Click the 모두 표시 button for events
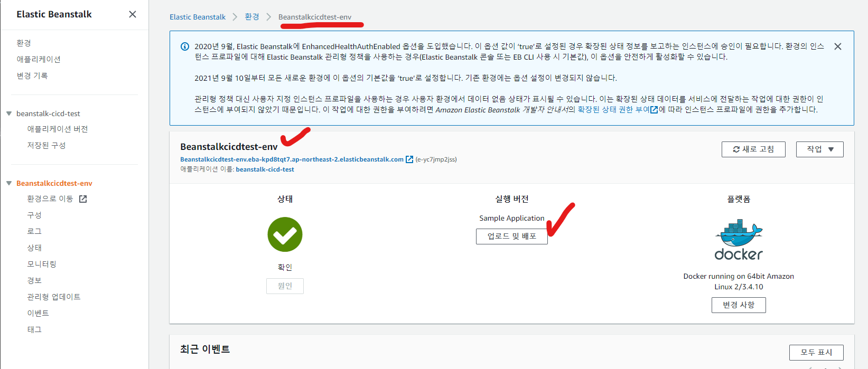Screen dimensions: 868x369 tap(816, 353)
